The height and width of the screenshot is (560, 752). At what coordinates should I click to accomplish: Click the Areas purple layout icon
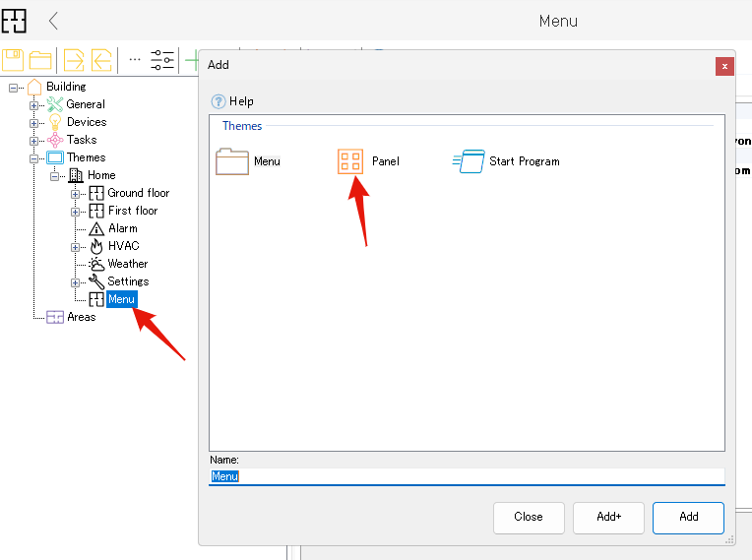click(55, 317)
